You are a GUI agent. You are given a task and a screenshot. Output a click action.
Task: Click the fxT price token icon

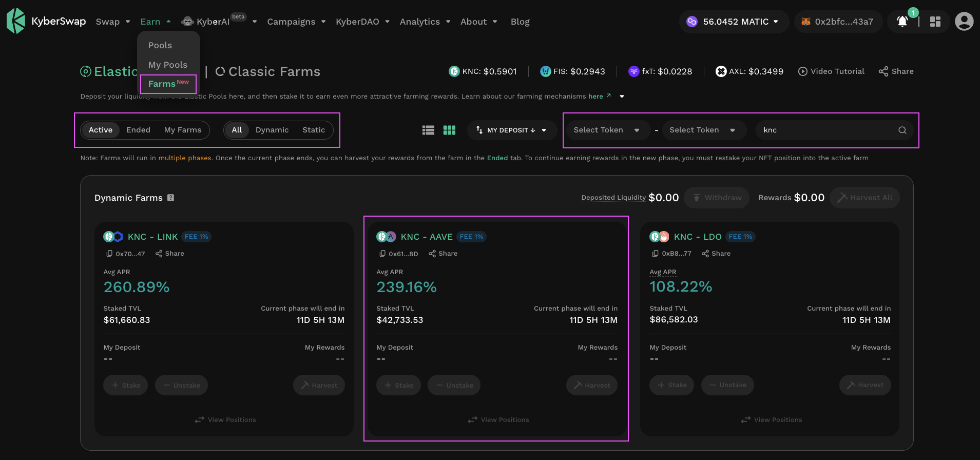[633, 71]
